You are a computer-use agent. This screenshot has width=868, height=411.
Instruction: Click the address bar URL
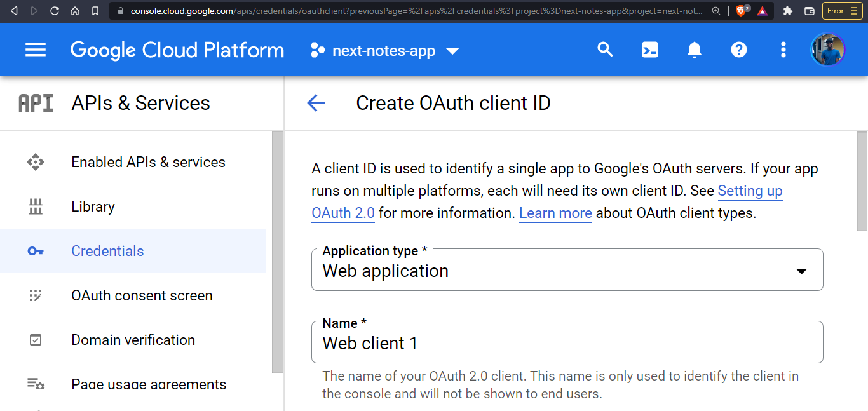(x=417, y=11)
